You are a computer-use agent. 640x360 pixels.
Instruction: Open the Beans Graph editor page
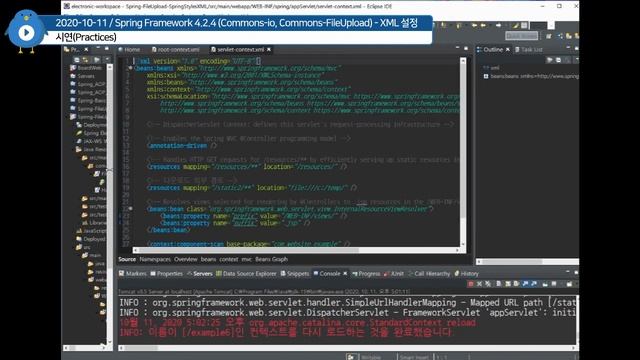point(271,259)
